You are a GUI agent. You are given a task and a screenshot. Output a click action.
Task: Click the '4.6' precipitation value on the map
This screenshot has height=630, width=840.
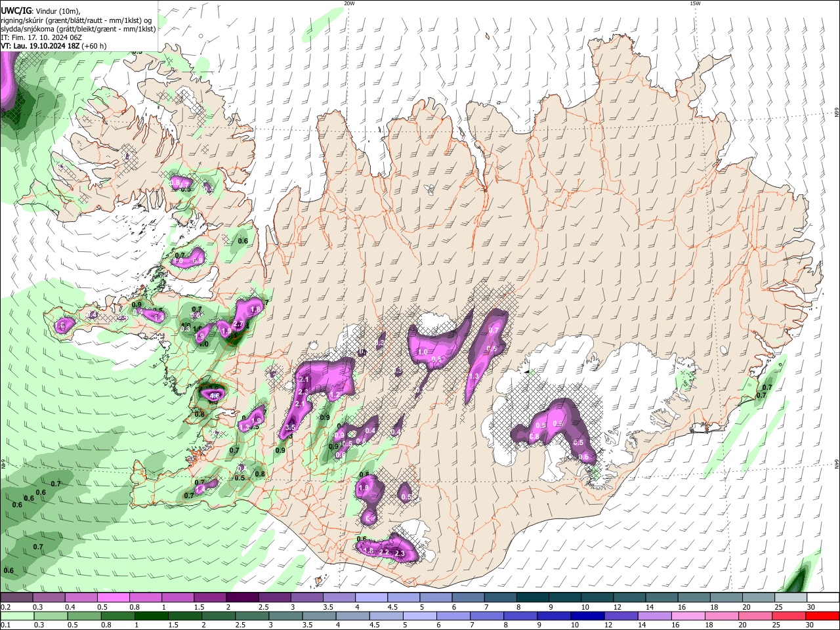[215, 396]
